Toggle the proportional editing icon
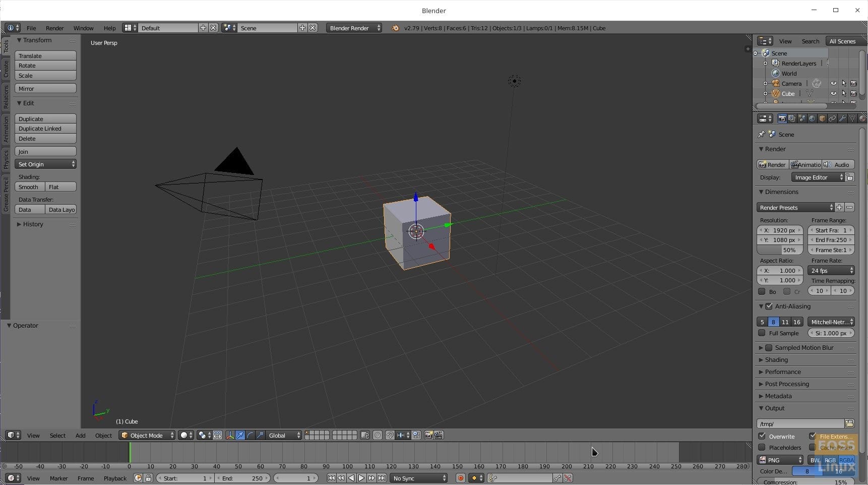 click(378, 435)
